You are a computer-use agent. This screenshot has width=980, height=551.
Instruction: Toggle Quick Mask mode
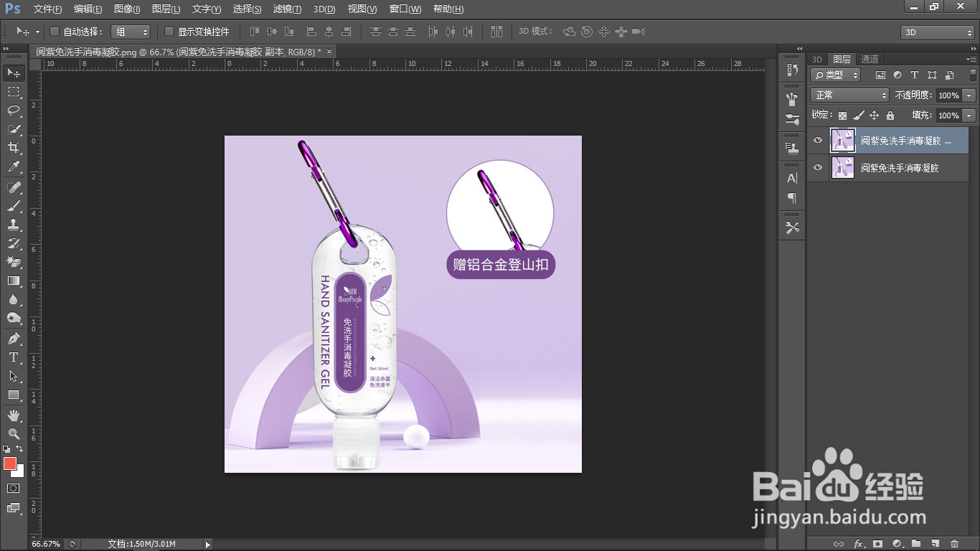(14, 488)
